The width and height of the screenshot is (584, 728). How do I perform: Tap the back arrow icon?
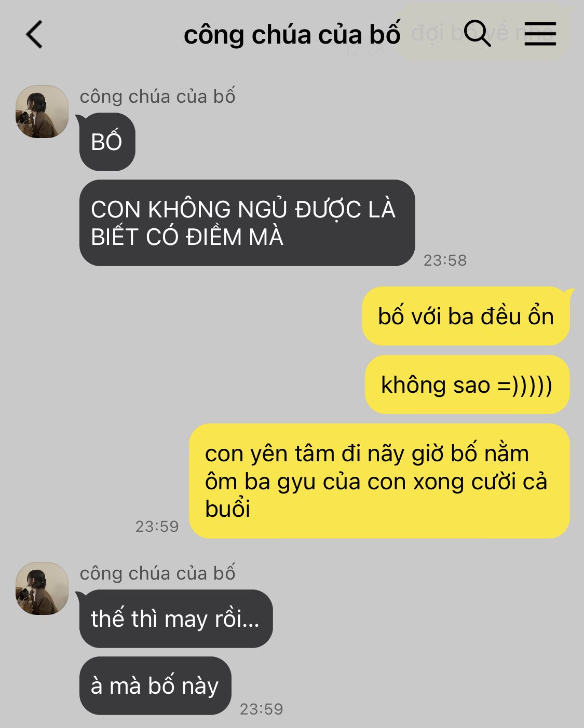pos(34,35)
